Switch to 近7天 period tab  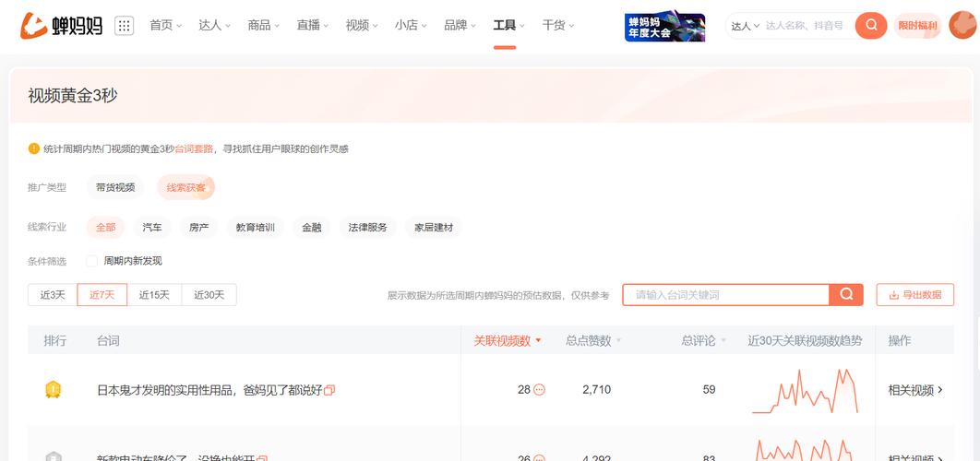pos(102,295)
